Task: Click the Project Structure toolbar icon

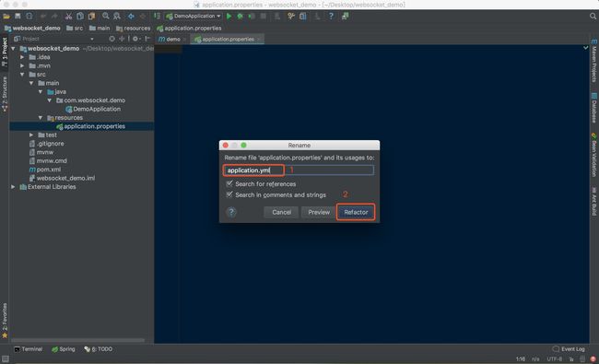Action: coord(303,17)
